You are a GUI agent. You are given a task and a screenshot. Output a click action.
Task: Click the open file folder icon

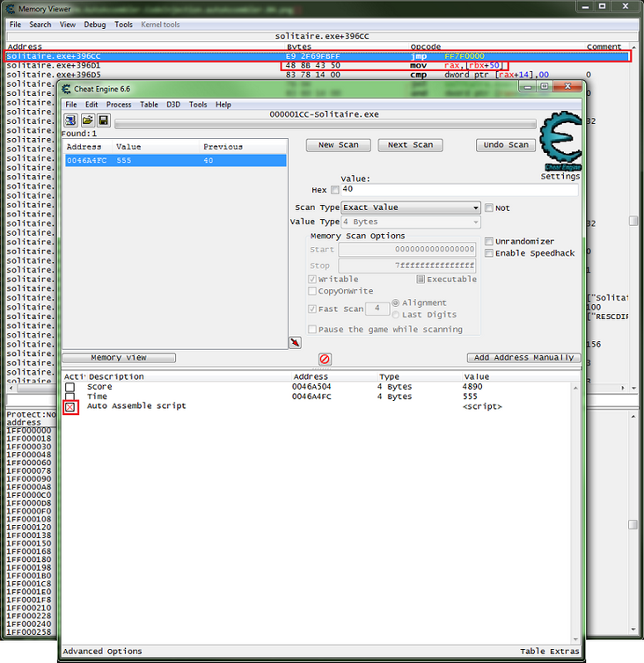coord(87,120)
